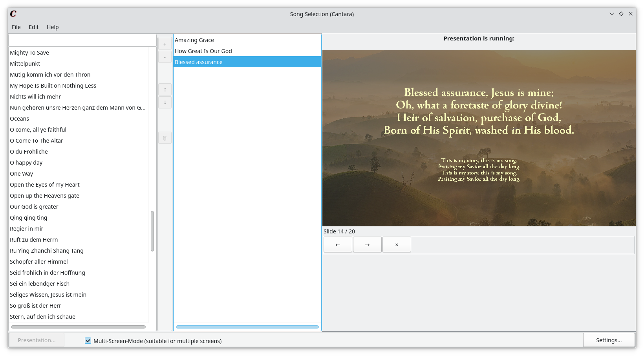Go to previous slide with left arrow
Screen dimensions: 644x356
click(x=338, y=244)
